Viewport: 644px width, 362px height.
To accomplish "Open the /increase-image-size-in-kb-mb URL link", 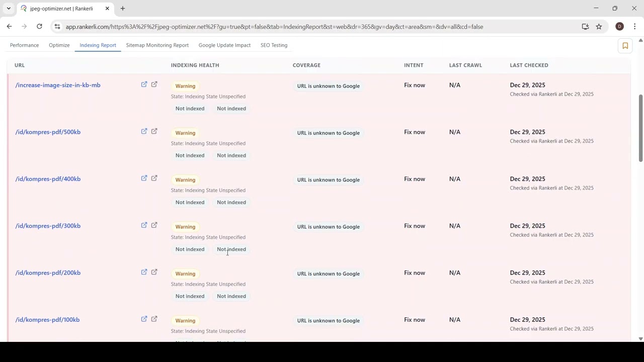I will [58, 85].
